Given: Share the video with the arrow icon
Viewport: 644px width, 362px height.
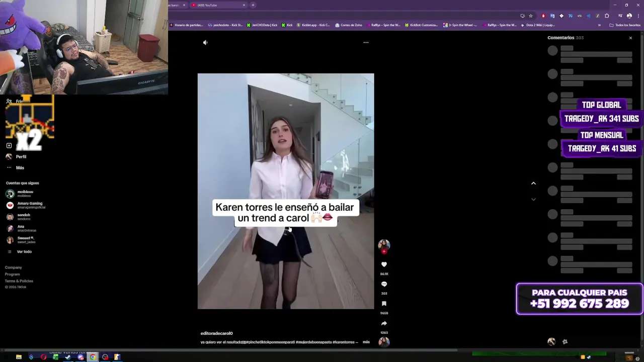Looking at the screenshot, I should 384,323.
